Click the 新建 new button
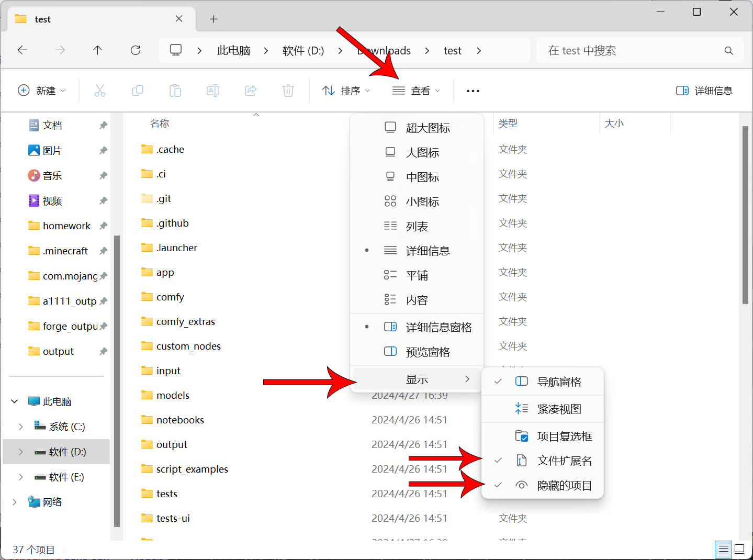Viewport: 753px width, 560px height. (x=42, y=91)
